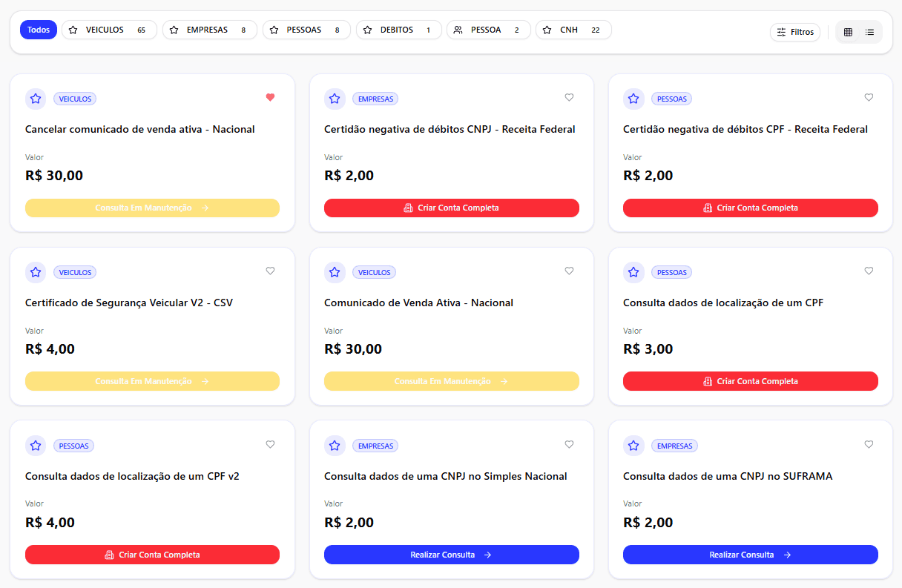Switch to grid view layout
902x588 pixels.
848,32
